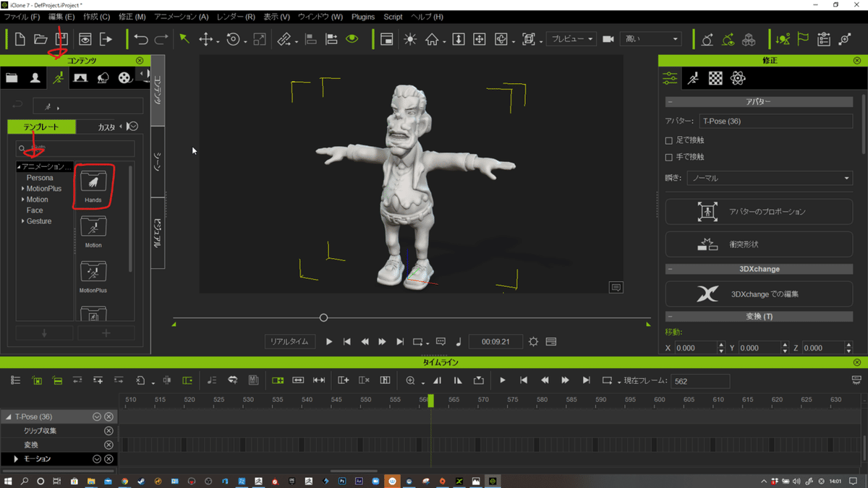Create a new project with the blank page icon
This screenshot has width=868, height=488.
coord(20,39)
